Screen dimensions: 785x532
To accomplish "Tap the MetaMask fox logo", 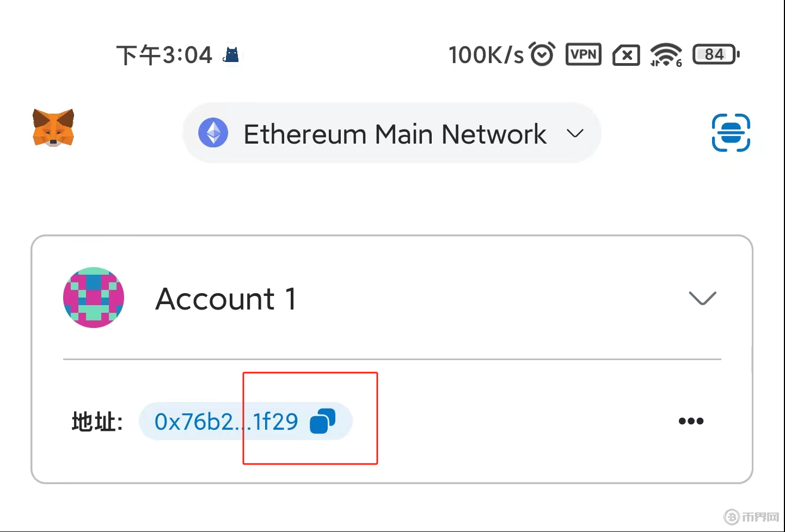I will [53, 128].
